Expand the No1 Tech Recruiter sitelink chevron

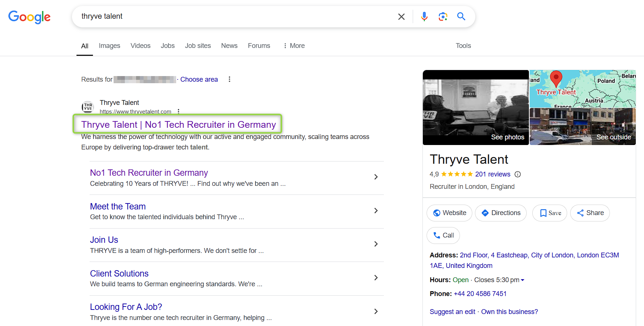click(x=376, y=177)
